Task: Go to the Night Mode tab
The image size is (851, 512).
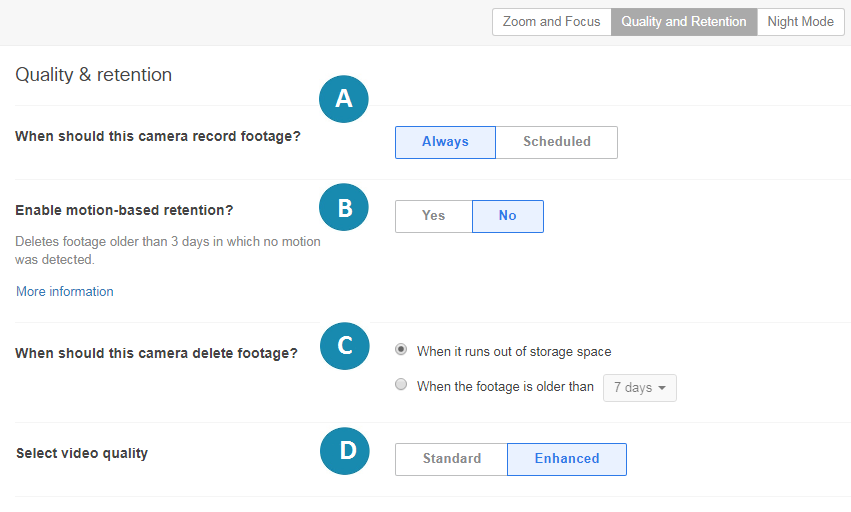Action: tap(800, 22)
